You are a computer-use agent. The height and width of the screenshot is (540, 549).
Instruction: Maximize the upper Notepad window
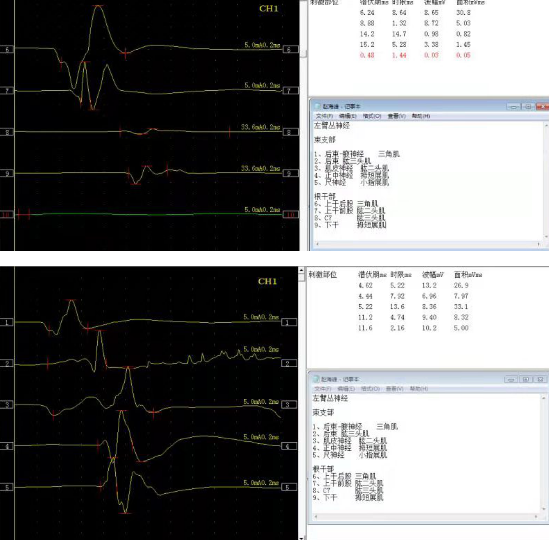tap(528, 106)
